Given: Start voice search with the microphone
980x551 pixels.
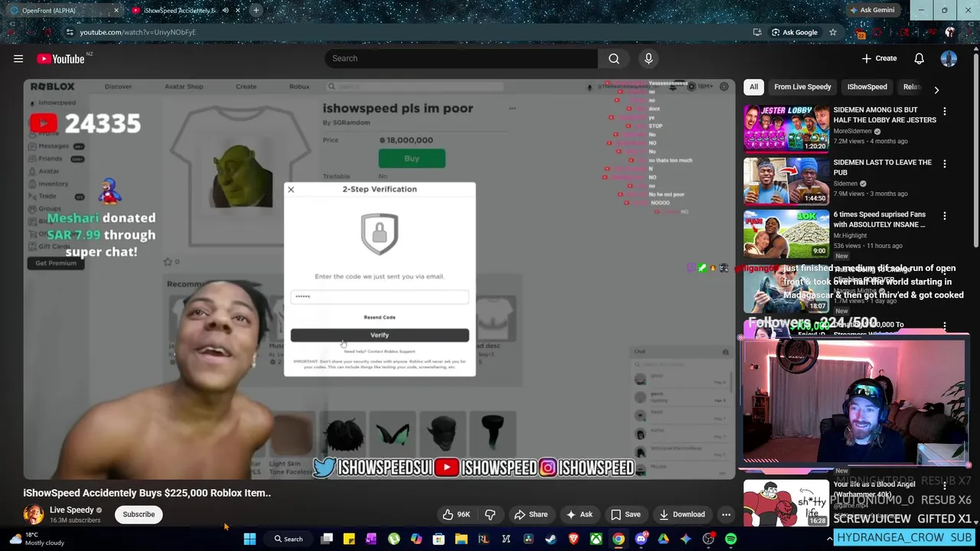Looking at the screenshot, I should pos(648,58).
